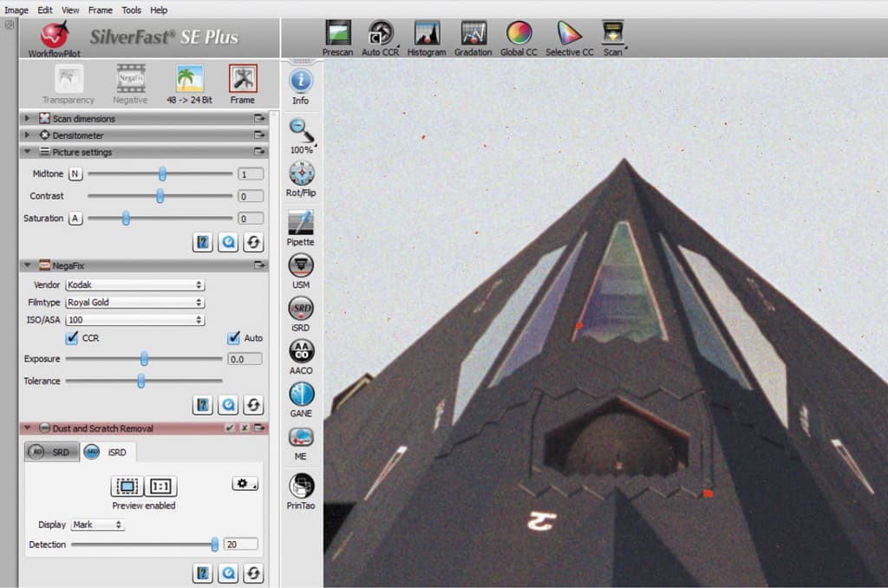
Task: Open the Tools menu
Action: coord(132,10)
